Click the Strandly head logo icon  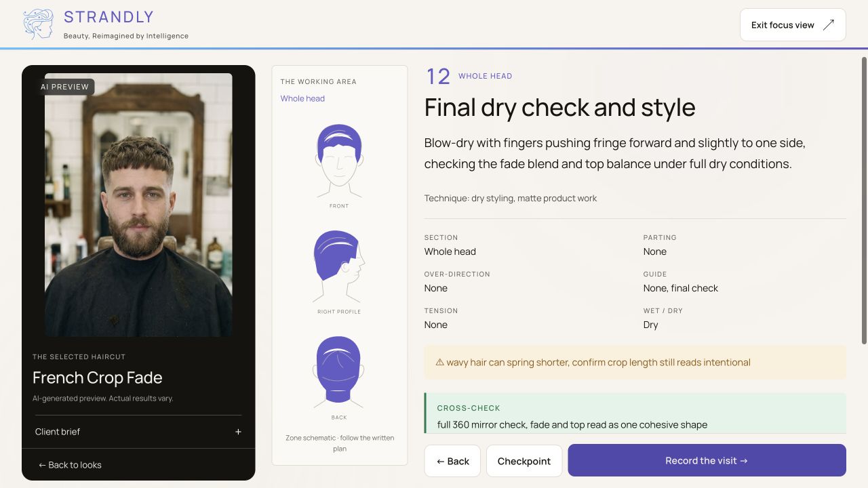[38, 24]
